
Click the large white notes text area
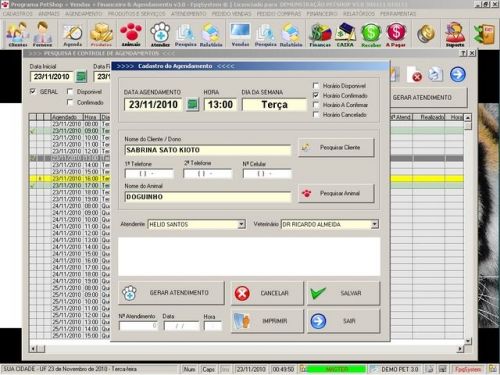(x=249, y=256)
